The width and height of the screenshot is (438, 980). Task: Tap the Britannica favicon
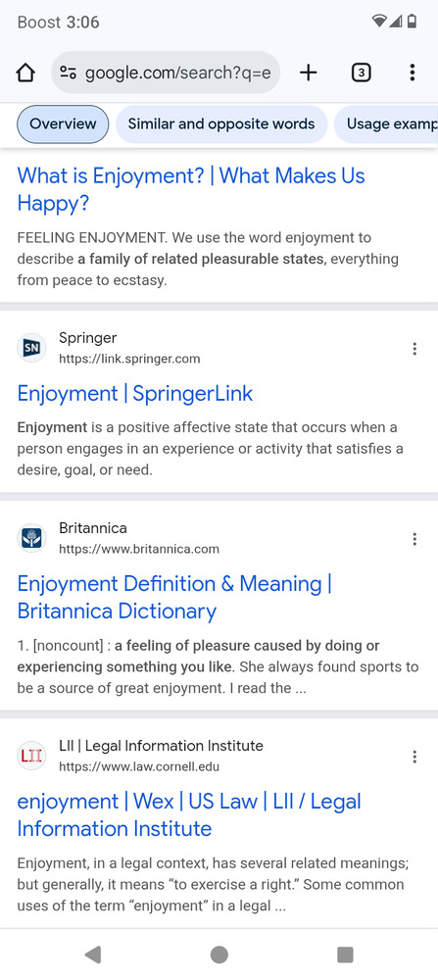31,538
